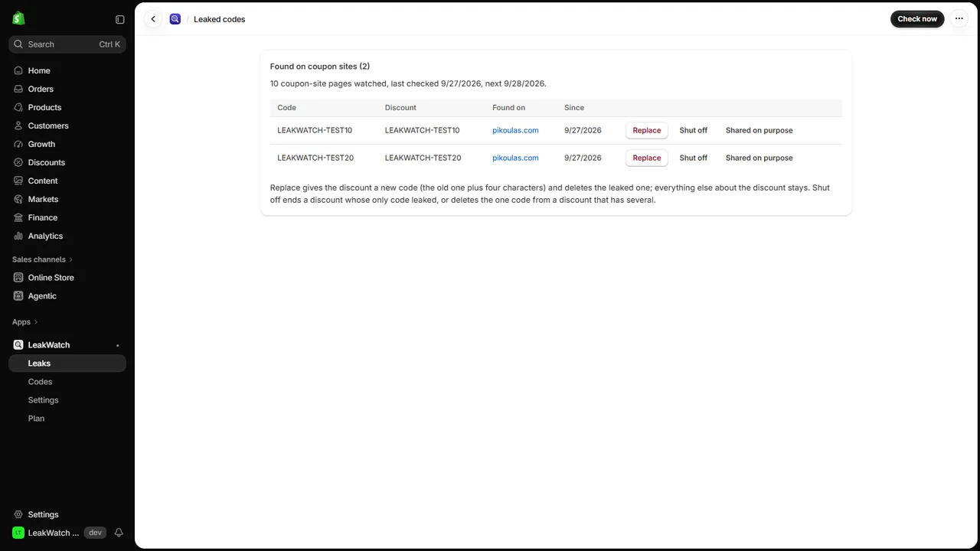This screenshot has height=551, width=980.
Task: Click the Found on coupon sites heading
Action: click(x=320, y=67)
